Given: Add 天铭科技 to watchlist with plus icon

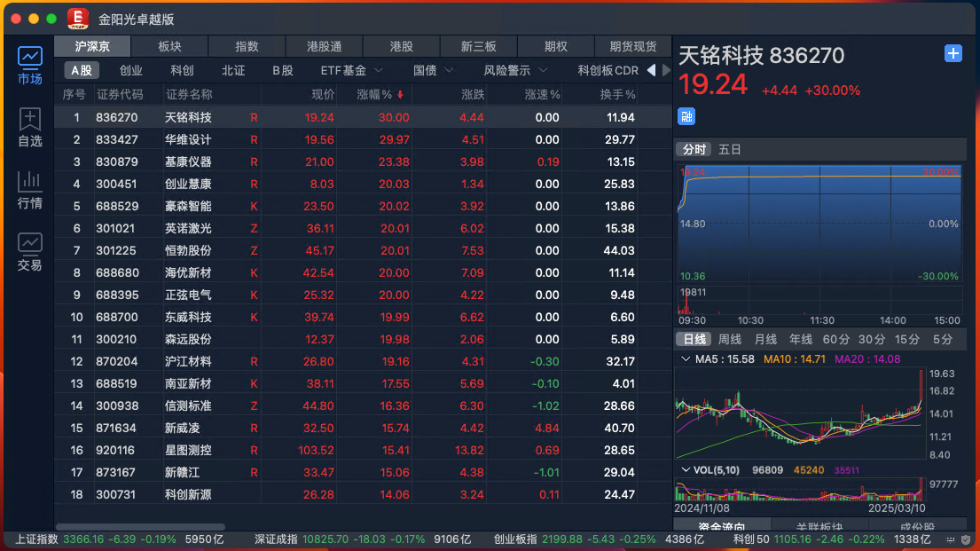Looking at the screenshot, I should pyautogui.click(x=953, y=54).
